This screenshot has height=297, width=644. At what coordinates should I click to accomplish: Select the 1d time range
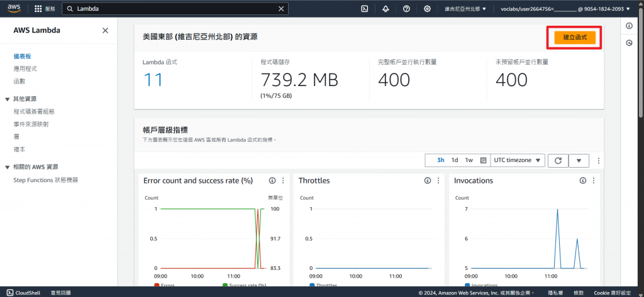(x=455, y=160)
